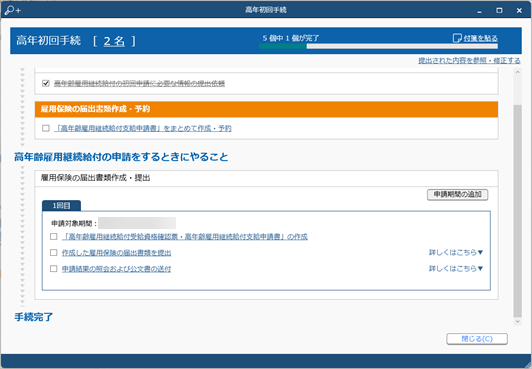This screenshot has width=532, height=369.
Task: Click the magnifier zoom icon in title bar
Action: pyautogui.click(x=13, y=10)
